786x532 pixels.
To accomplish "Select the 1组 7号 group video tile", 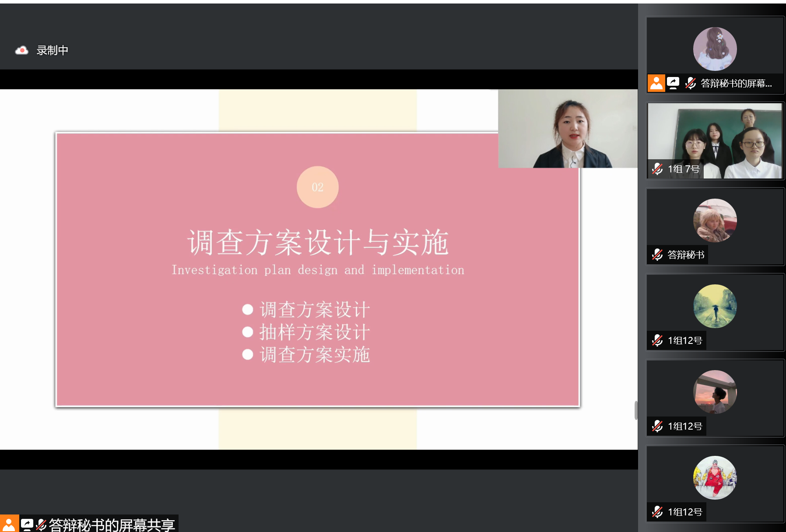I will [715, 140].
